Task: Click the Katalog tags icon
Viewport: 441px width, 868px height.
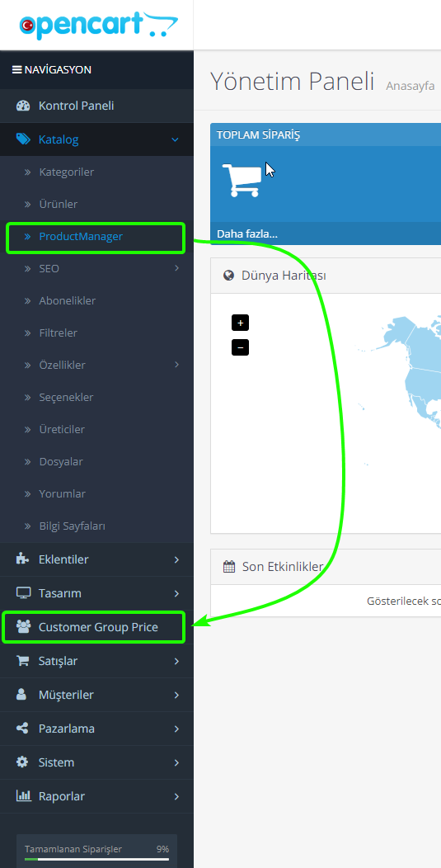Action: click(23, 139)
